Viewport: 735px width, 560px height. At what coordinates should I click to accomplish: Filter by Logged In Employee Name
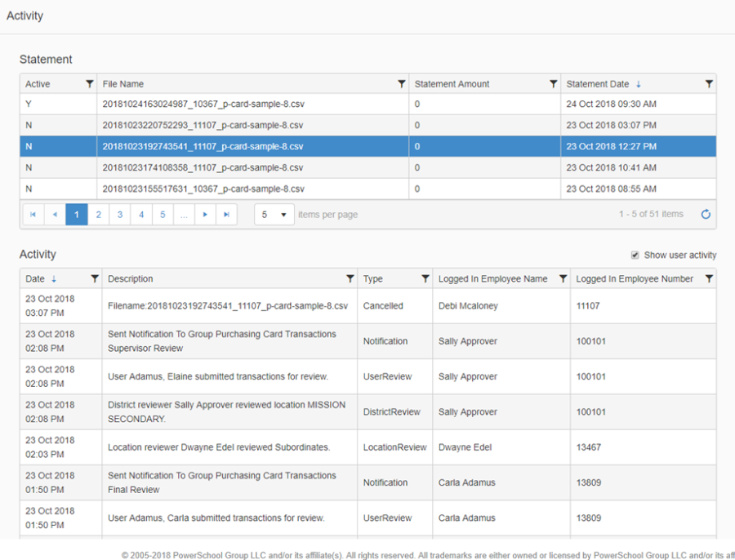tap(562, 279)
